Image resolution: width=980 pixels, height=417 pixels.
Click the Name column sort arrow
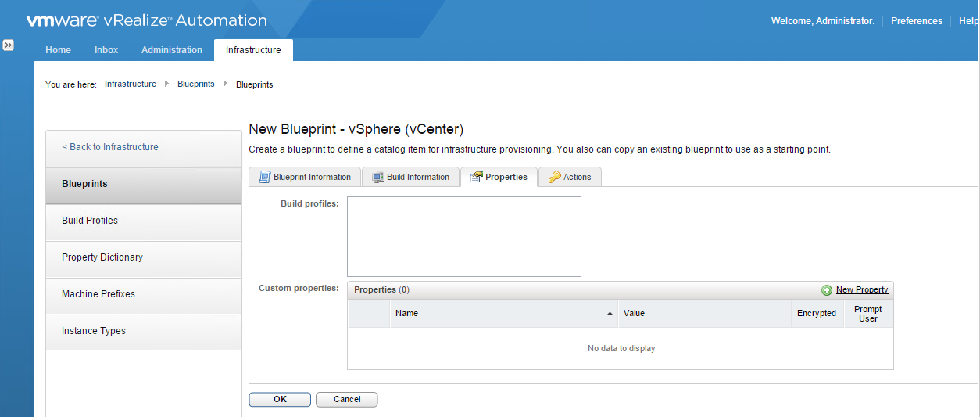[x=610, y=313]
